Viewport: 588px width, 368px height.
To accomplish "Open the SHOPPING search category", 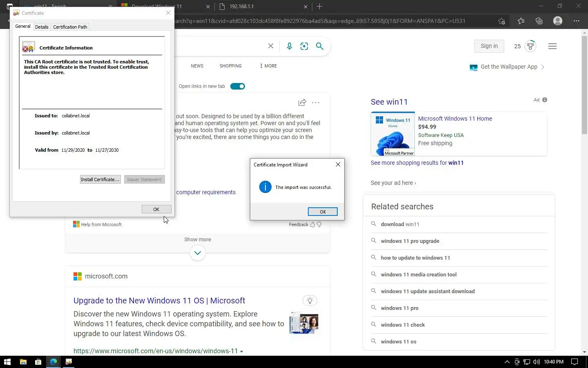I will pyautogui.click(x=230, y=66).
